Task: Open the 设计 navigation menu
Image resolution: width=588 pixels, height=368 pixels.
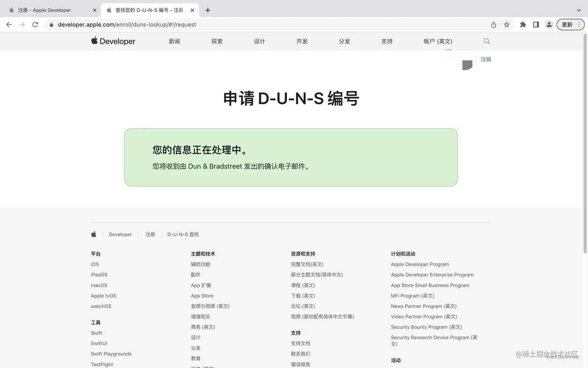Action: (x=259, y=41)
